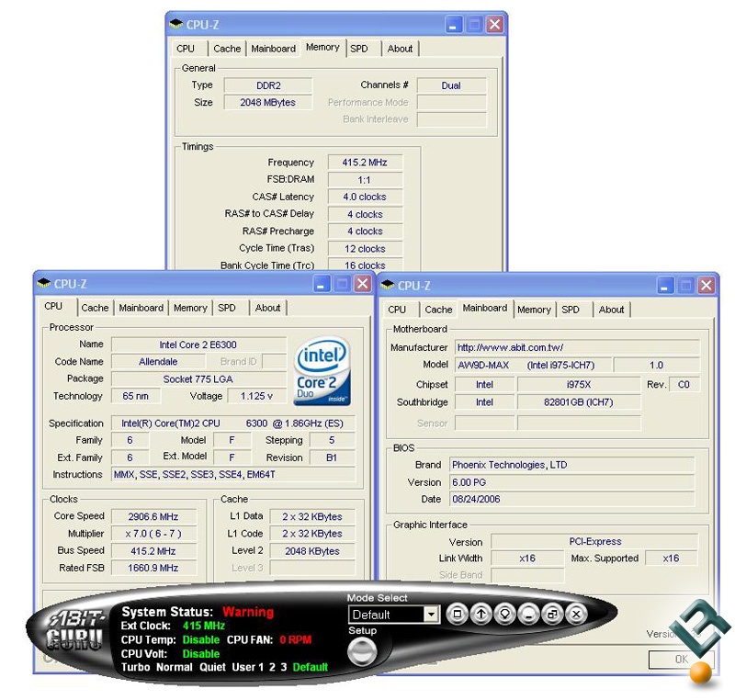Click the processor Name field Intel Core 2 E6300
The width and height of the screenshot is (735, 700).
click(198, 344)
